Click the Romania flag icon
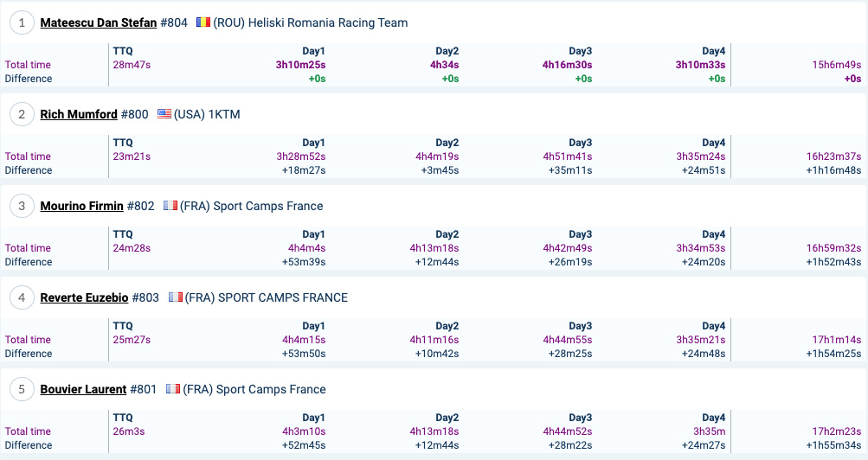Viewport: 868px width, 460px height. pyautogui.click(x=203, y=22)
